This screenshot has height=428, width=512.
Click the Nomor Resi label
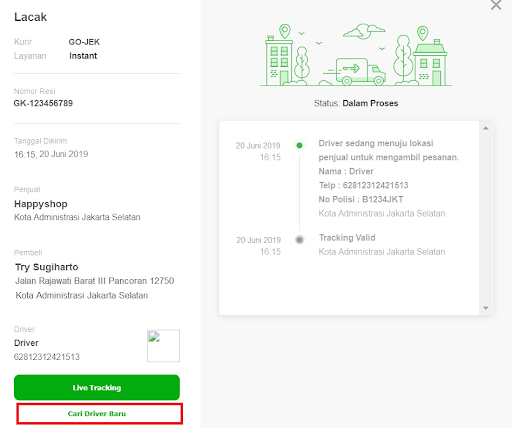pos(35,91)
